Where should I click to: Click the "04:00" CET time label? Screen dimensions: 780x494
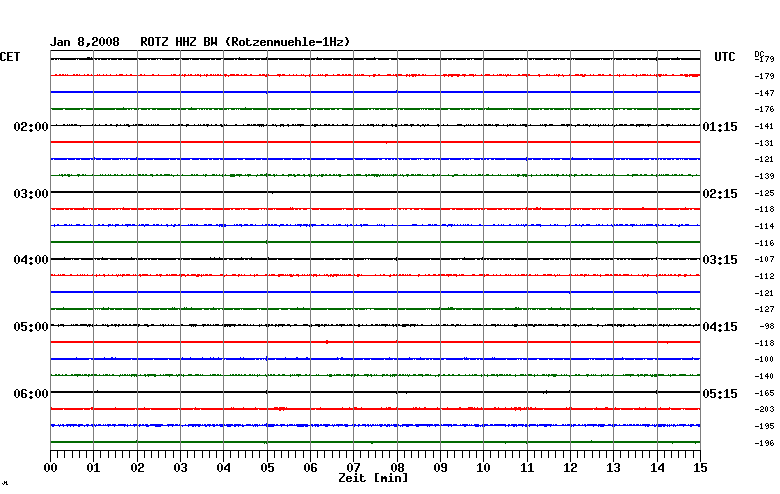pos(31,260)
